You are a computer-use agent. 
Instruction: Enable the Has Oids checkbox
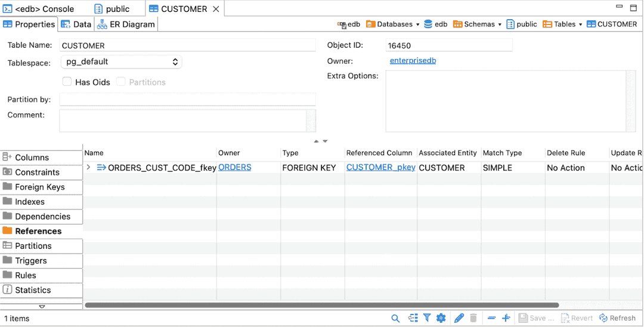pos(67,82)
